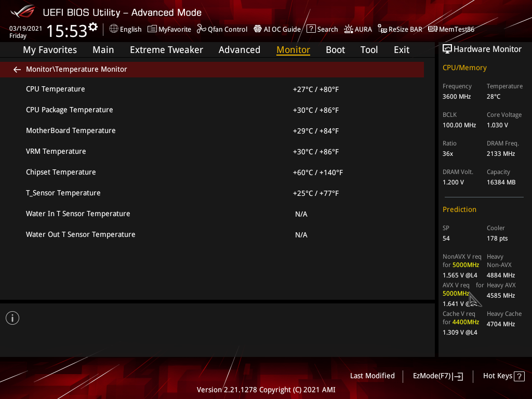Viewport: 532px width, 399px height.
Task: Select the T_Sensor Temperature row
Action: 212,193
